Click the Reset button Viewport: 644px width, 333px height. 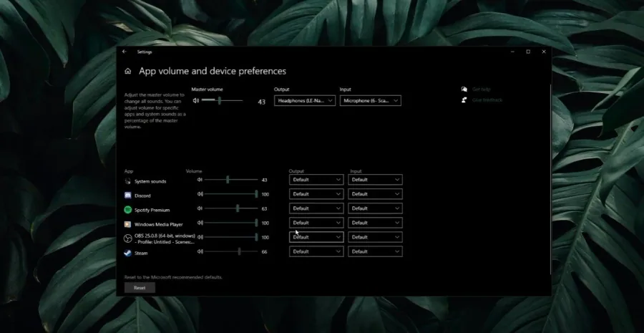[140, 288]
